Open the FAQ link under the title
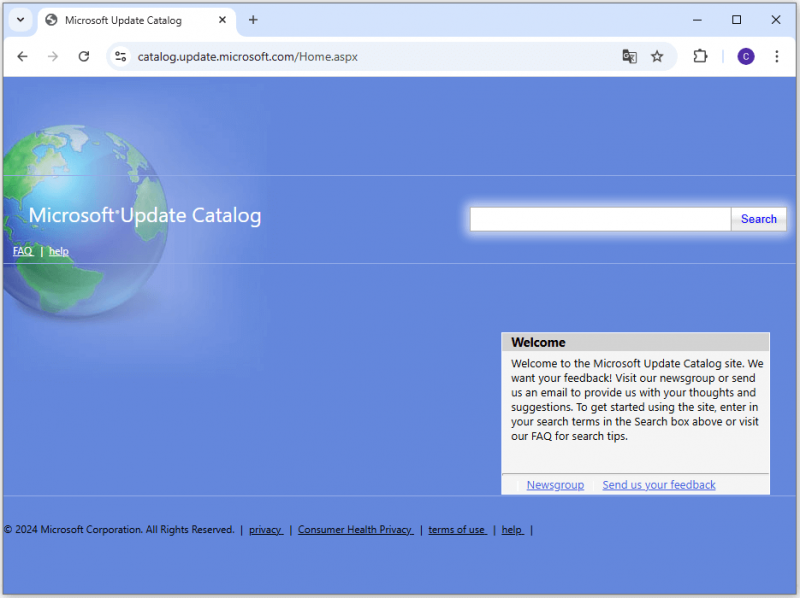800x598 pixels. 22,251
